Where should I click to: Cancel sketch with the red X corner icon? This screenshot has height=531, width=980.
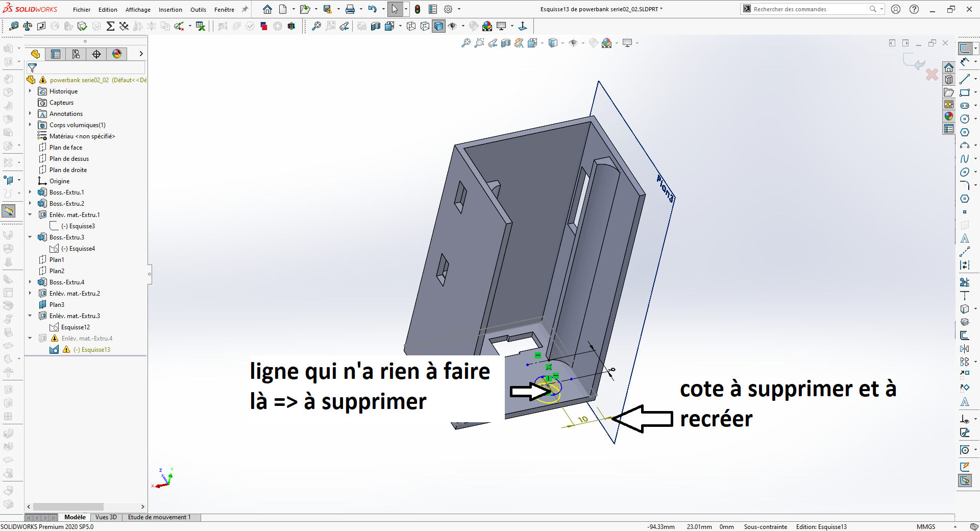pos(932,75)
